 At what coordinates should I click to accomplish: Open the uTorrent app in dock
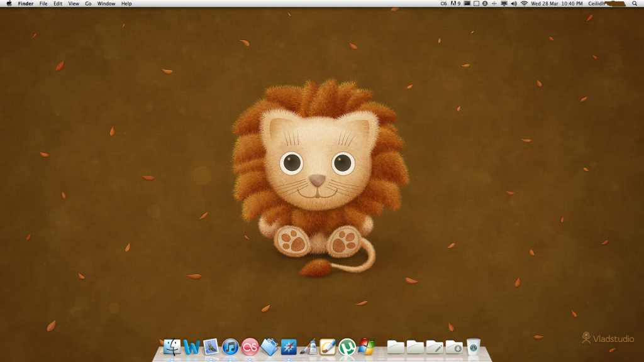tap(347, 347)
